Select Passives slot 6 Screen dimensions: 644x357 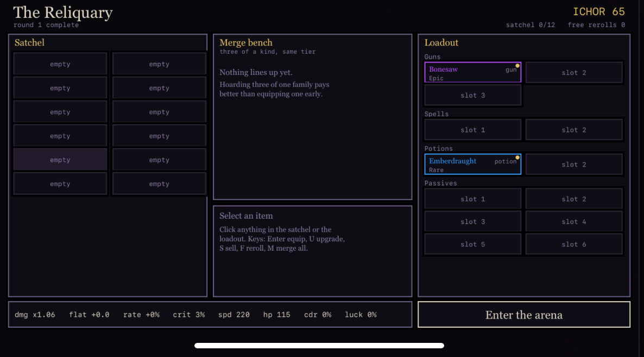click(x=574, y=244)
